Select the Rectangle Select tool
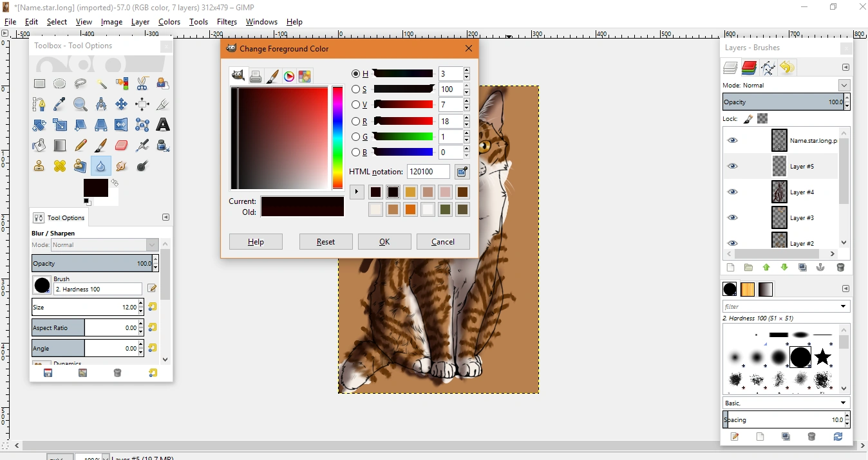Viewport: 868px width, 460px height. [39, 84]
